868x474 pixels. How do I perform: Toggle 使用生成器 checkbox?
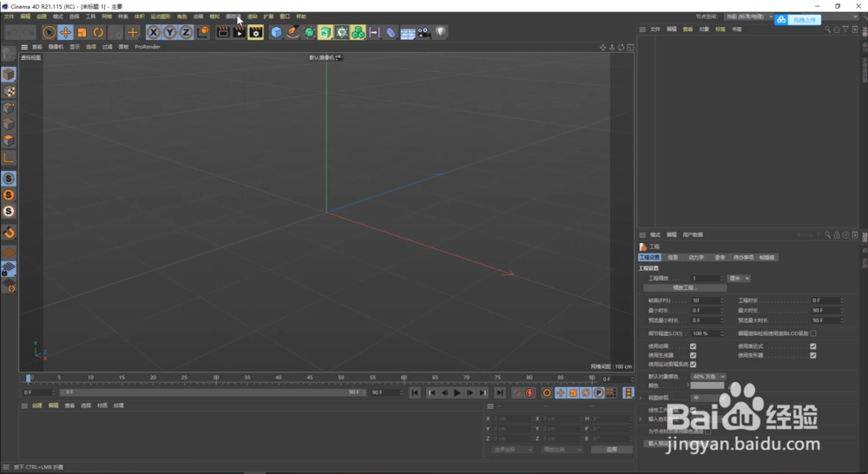[x=693, y=356]
